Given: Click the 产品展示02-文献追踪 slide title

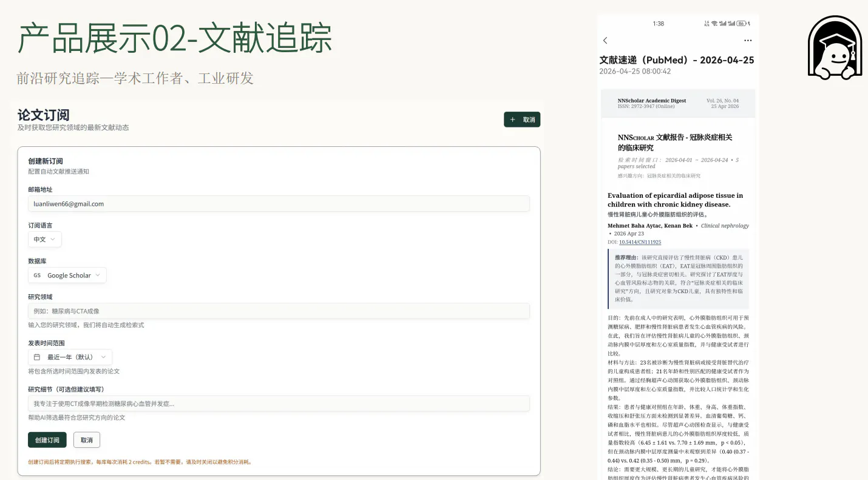Looking at the screenshot, I should coord(175,38).
